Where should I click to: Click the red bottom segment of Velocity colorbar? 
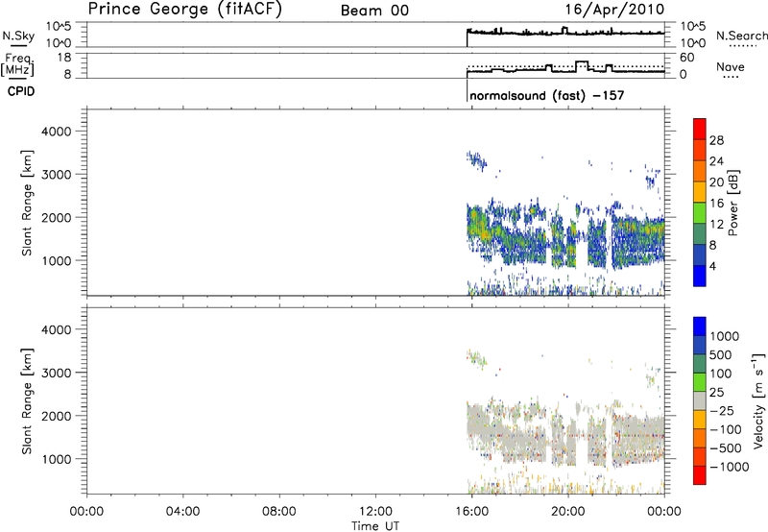coord(700,475)
